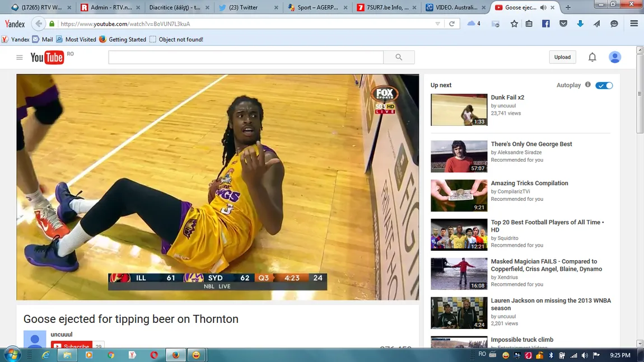The height and width of the screenshot is (362, 644).
Task: Open Bluetooth icon in system tray
Action: (551, 355)
